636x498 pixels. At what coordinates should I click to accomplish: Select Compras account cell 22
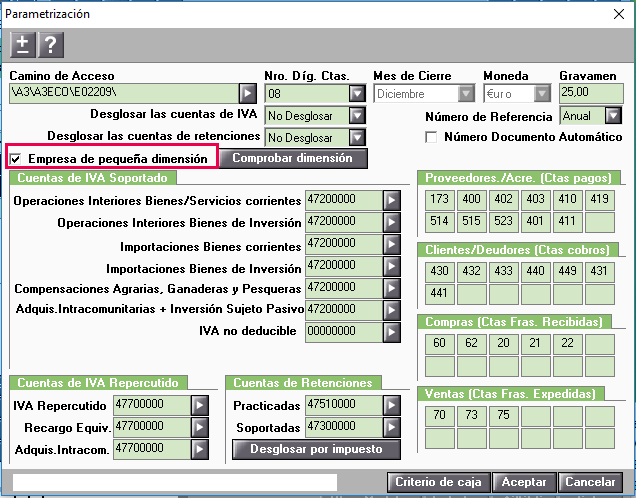pyautogui.click(x=568, y=343)
